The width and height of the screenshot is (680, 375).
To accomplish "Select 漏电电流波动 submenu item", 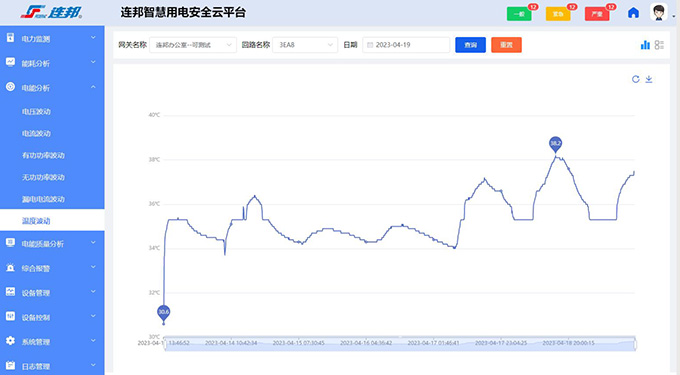I will pos(43,199).
